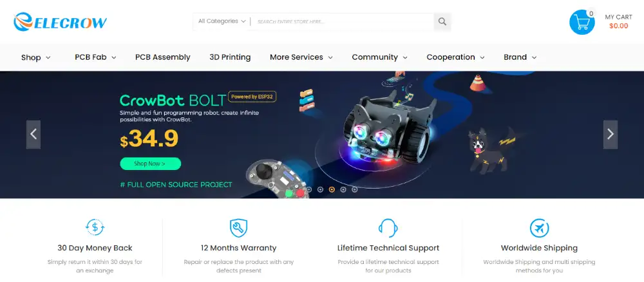Image resolution: width=644 pixels, height=282 pixels.
Task: Open the blue shopping cart icon
Action: (582, 22)
